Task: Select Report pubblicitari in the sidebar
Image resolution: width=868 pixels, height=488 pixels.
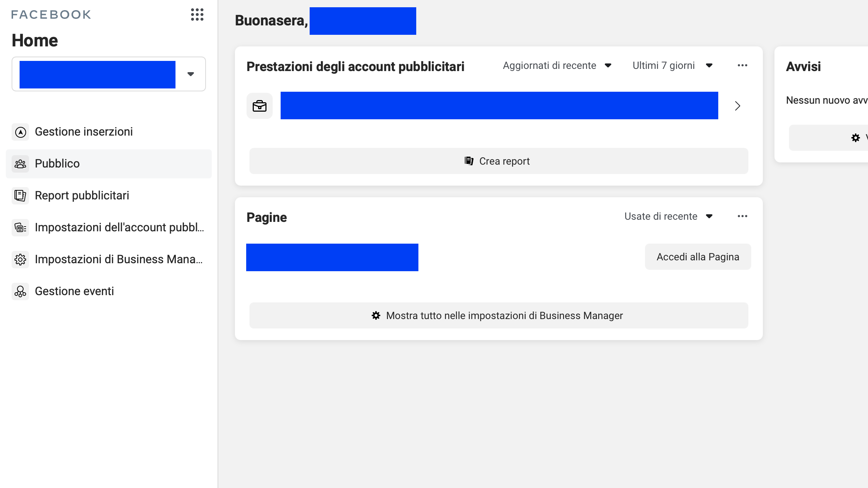Action: pos(82,196)
